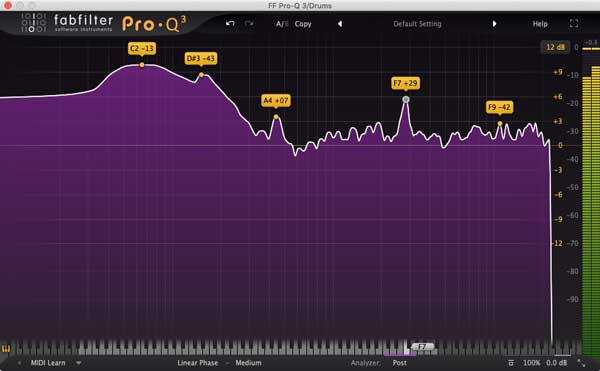Click the F9 -42 band label
The image size is (600, 371).
tap(499, 107)
